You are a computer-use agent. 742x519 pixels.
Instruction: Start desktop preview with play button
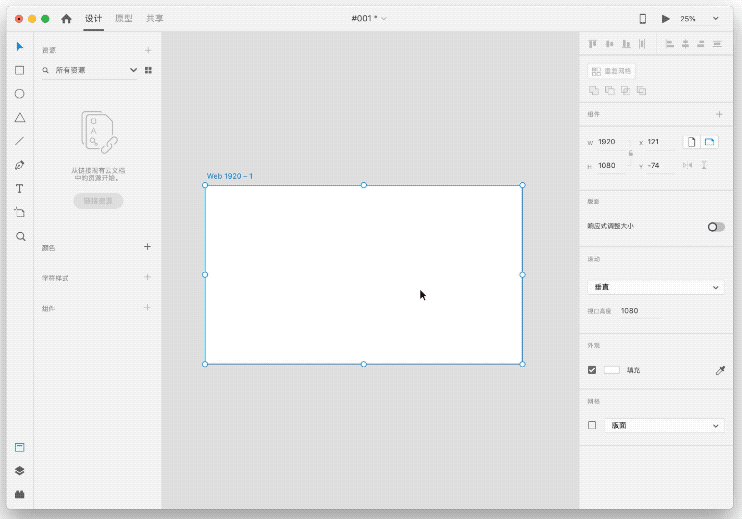tap(665, 18)
